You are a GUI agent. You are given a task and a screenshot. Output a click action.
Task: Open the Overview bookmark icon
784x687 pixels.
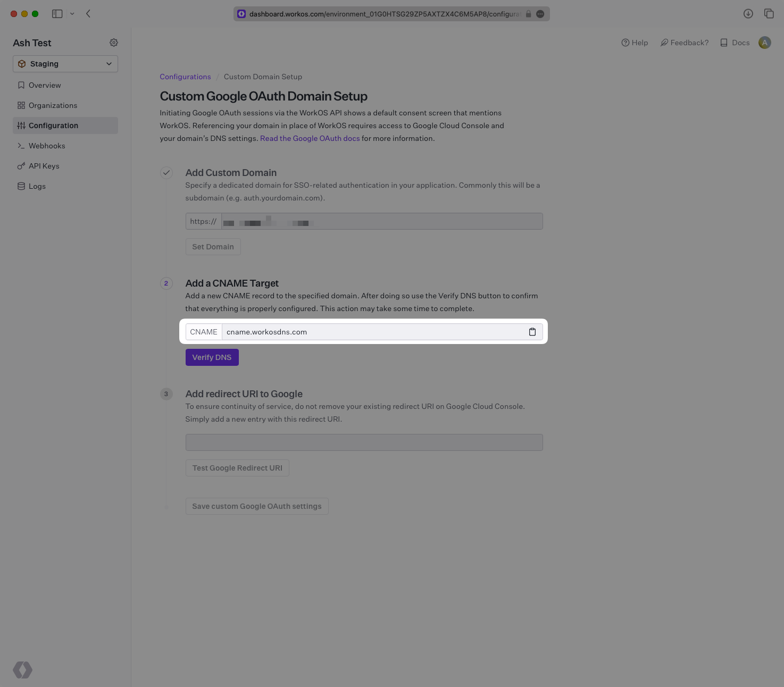tap(21, 85)
